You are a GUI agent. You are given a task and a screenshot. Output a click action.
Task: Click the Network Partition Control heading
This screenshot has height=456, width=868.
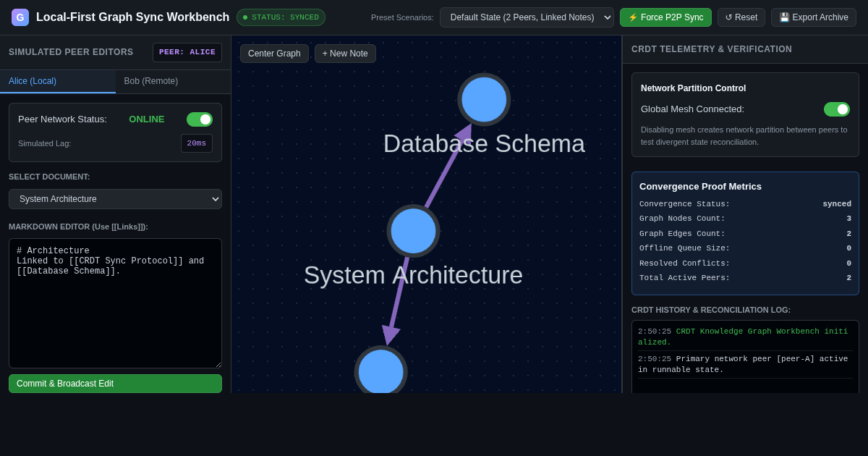pyautogui.click(x=693, y=88)
